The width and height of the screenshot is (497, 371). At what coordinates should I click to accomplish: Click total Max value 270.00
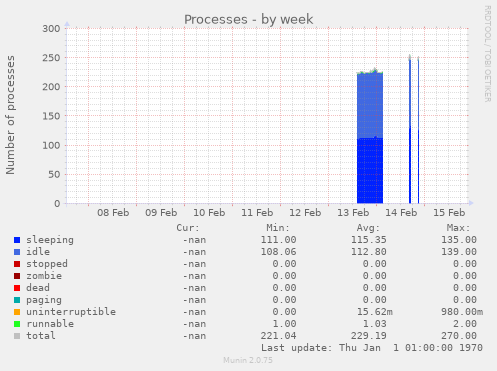coord(459,336)
